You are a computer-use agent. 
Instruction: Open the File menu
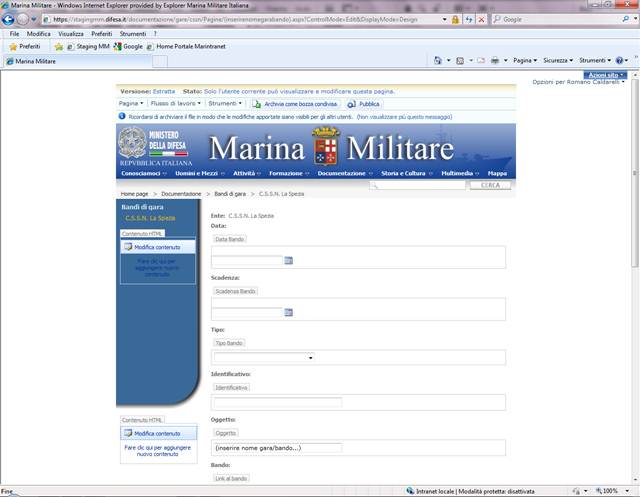click(x=14, y=34)
